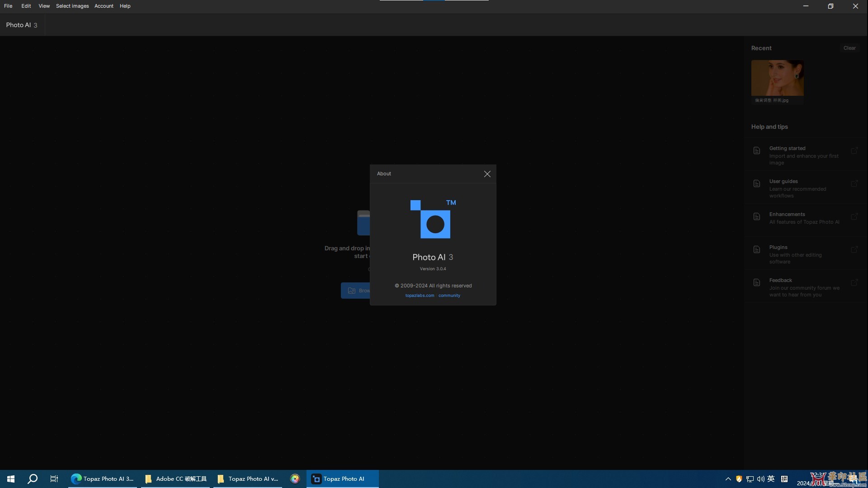This screenshot has width=868, height=488.
Task: Click the Enhancements document icon
Action: pyautogui.click(x=757, y=216)
